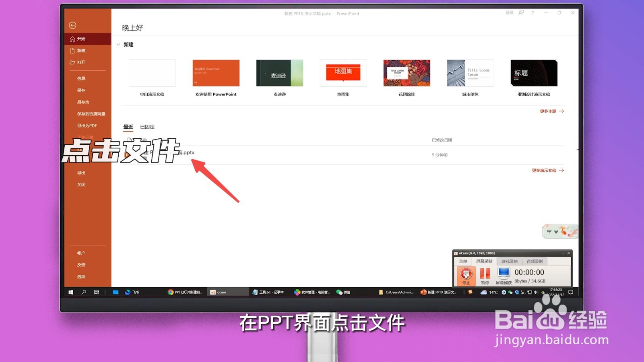This screenshot has width=644, height=362.
Task: Collapse the 新建 section chevron
Action: pos(118,45)
